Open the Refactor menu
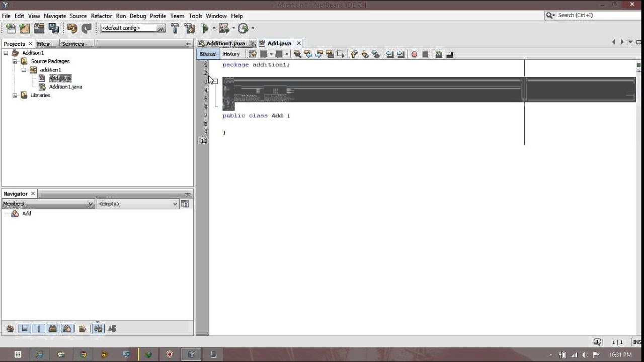This screenshot has width=644, height=362. (101, 16)
